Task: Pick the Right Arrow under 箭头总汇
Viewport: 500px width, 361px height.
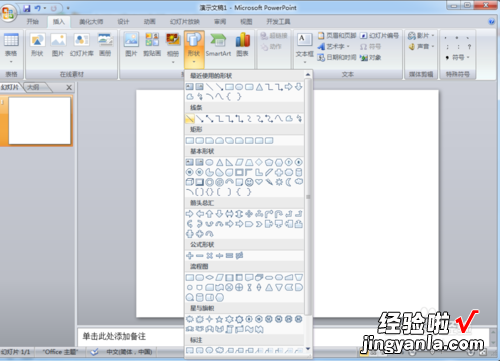Action: pos(190,214)
